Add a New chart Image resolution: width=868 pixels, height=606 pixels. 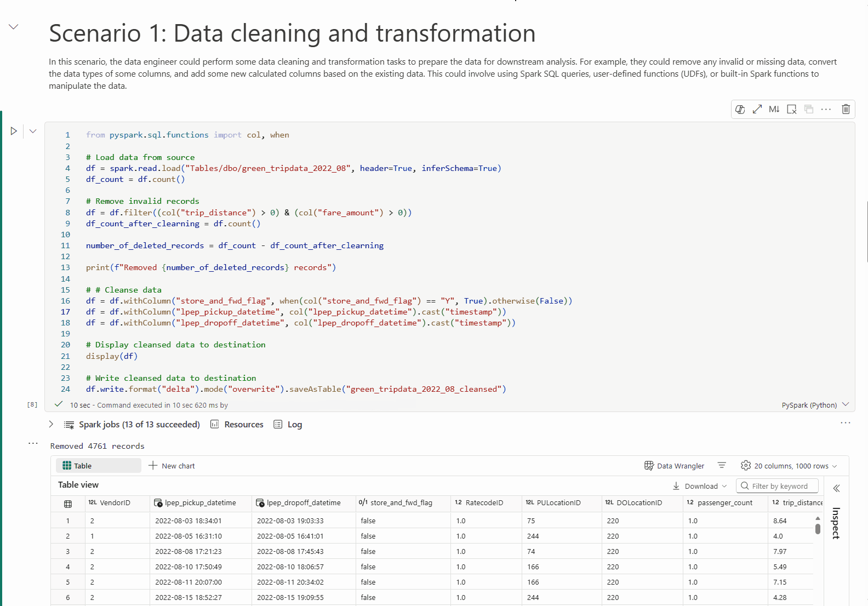(172, 466)
